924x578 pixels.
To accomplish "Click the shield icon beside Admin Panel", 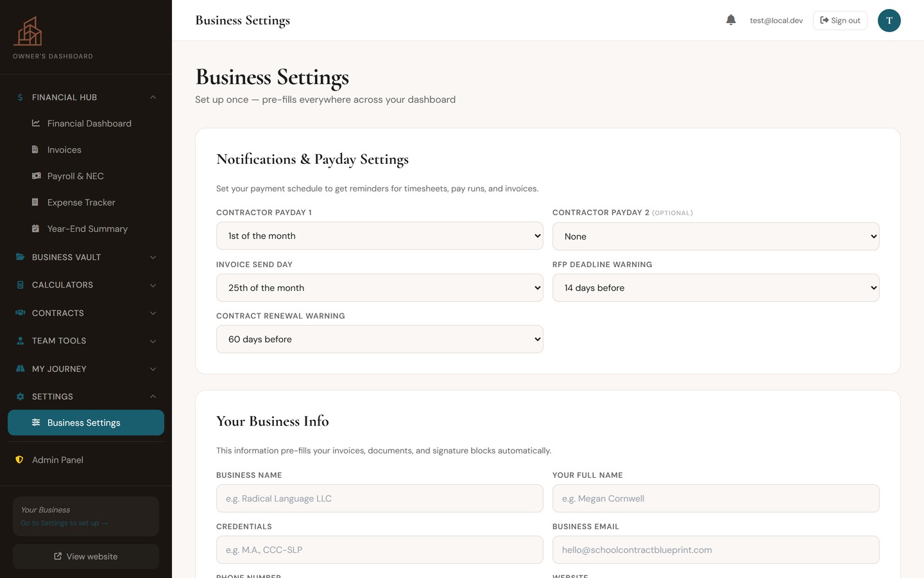I will 19,460.
